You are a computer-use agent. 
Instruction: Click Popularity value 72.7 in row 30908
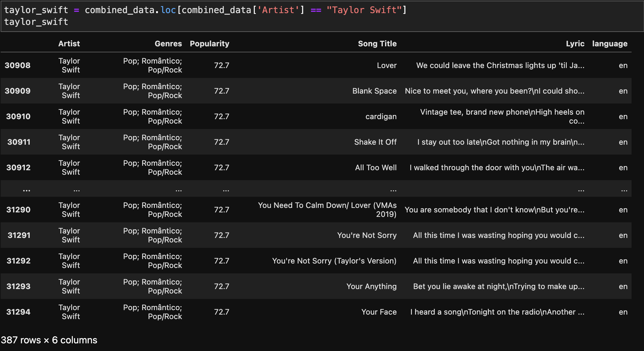(x=222, y=65)
